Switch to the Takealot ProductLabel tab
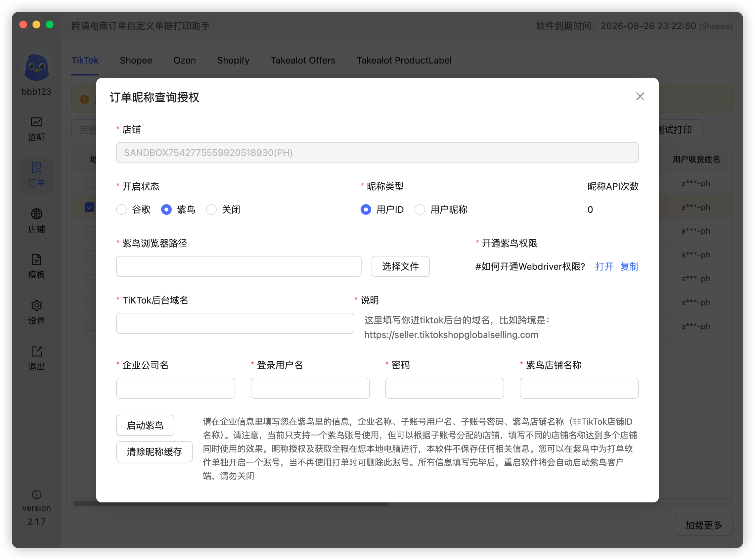The image size is (755, 560). [404, 60]
